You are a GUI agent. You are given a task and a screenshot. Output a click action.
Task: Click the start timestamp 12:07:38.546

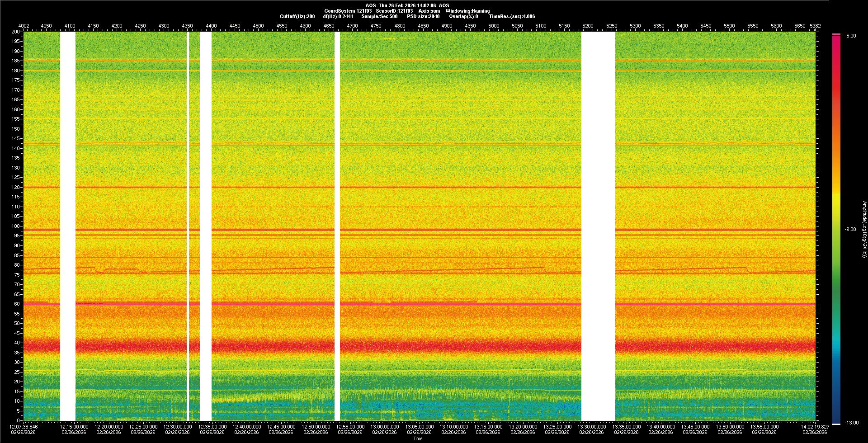click(24, 426)
